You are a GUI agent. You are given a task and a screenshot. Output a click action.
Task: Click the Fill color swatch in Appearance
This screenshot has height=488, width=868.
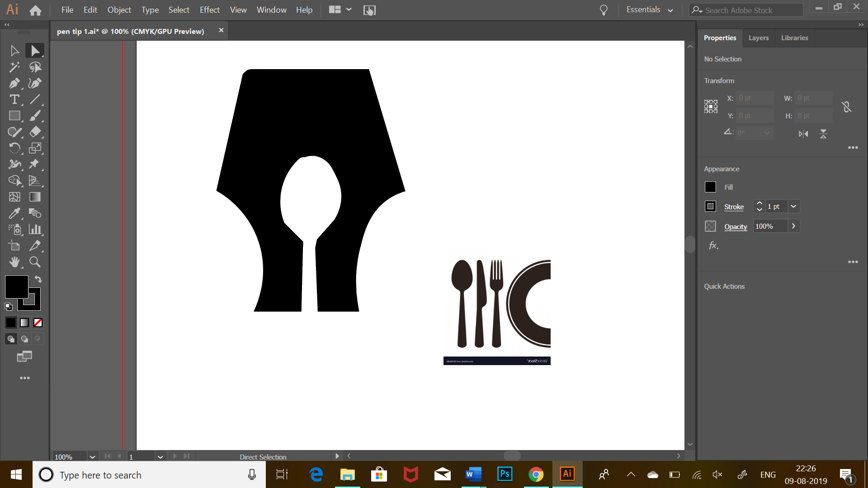click(x=710, y=187)
